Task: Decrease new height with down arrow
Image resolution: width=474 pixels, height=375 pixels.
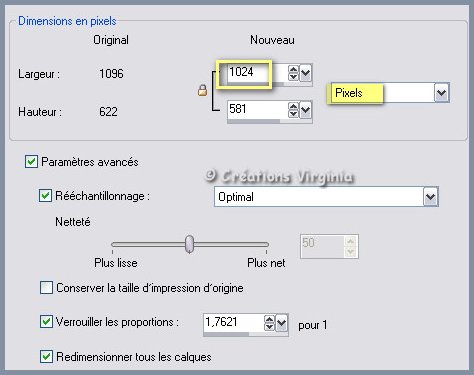Action: point(293,114)
